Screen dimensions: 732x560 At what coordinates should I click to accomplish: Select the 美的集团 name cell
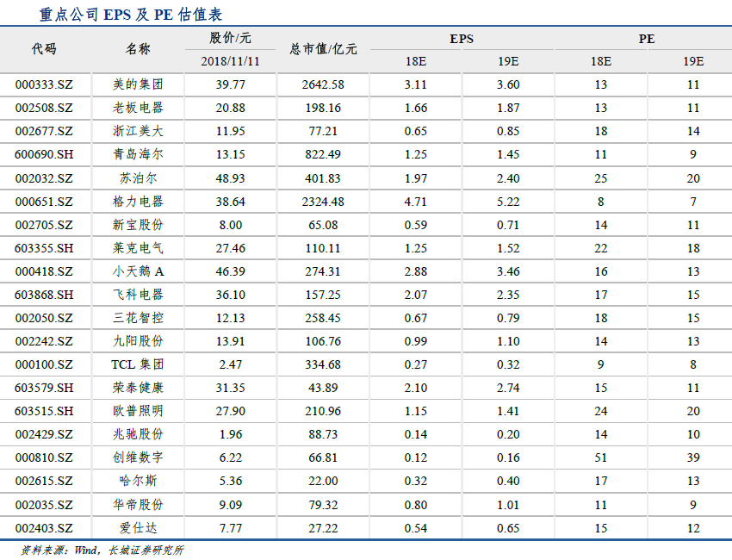[x=138, y=84]
